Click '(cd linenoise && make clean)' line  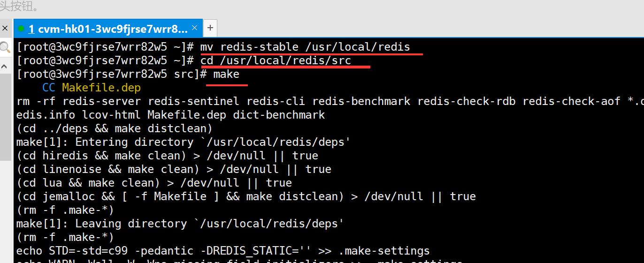pyautogui.click(x=174, y=170)
